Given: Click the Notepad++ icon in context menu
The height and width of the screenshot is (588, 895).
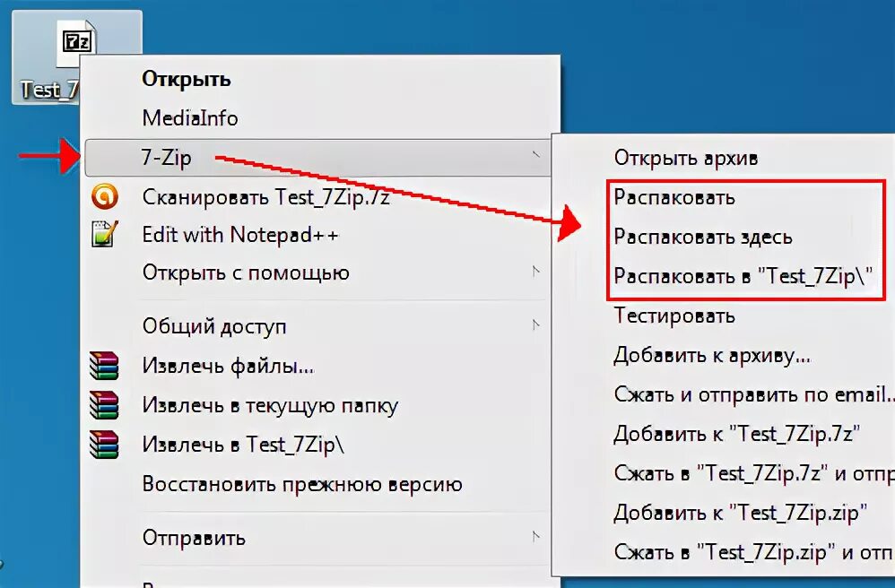Looking at the screenshot, I should (x=104, y=235).
